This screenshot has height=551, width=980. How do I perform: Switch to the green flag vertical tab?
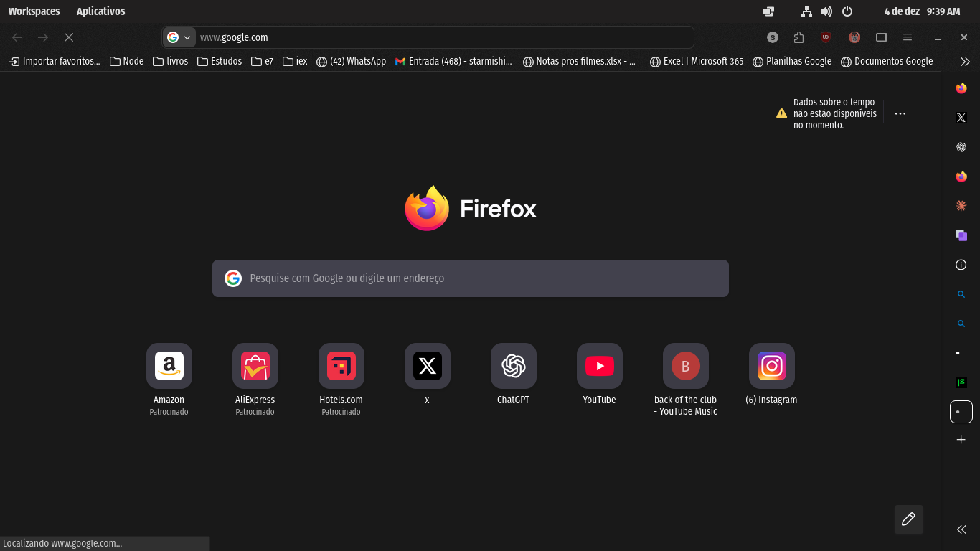tap(961, 382)
